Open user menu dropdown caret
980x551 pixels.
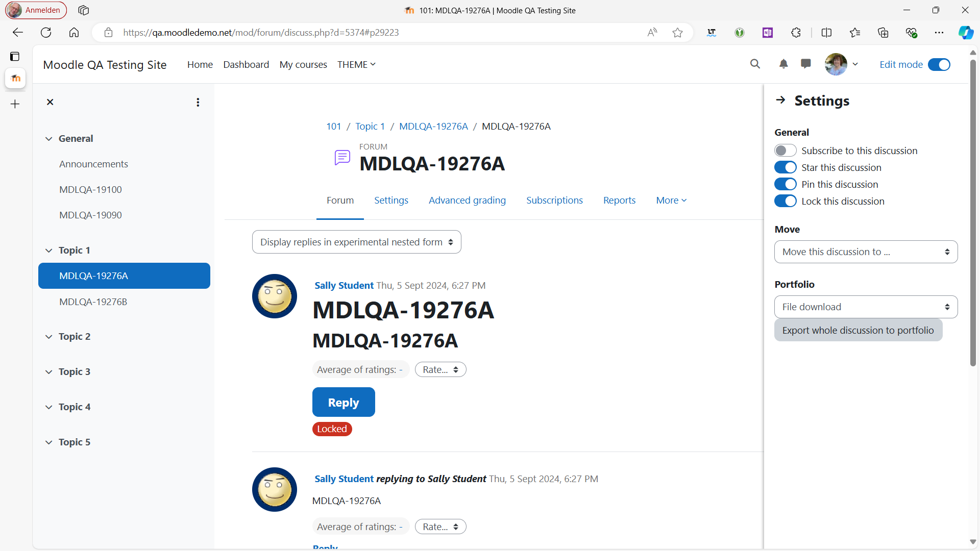tap(855, 64)
